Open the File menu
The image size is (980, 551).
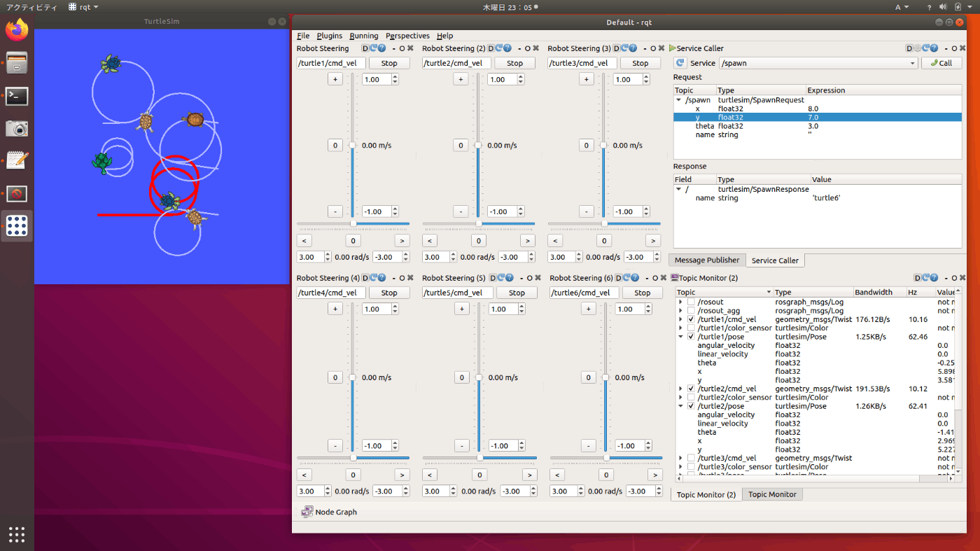coord(302,36)
